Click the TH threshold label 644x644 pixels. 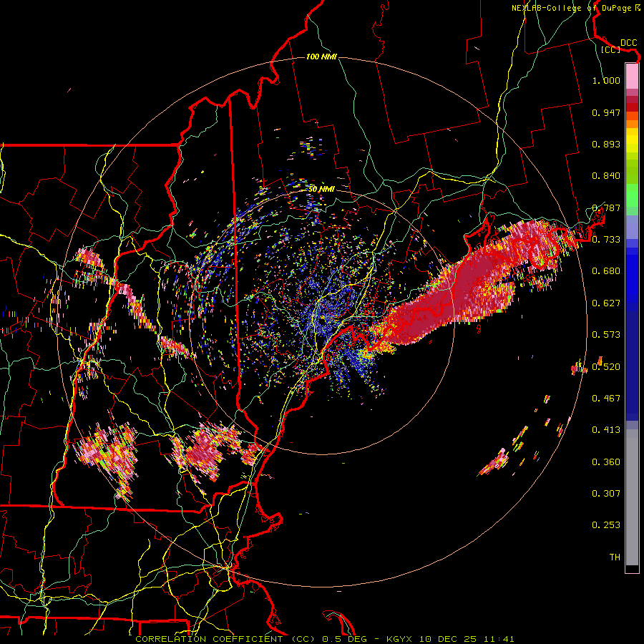click(x=615, y=557)
